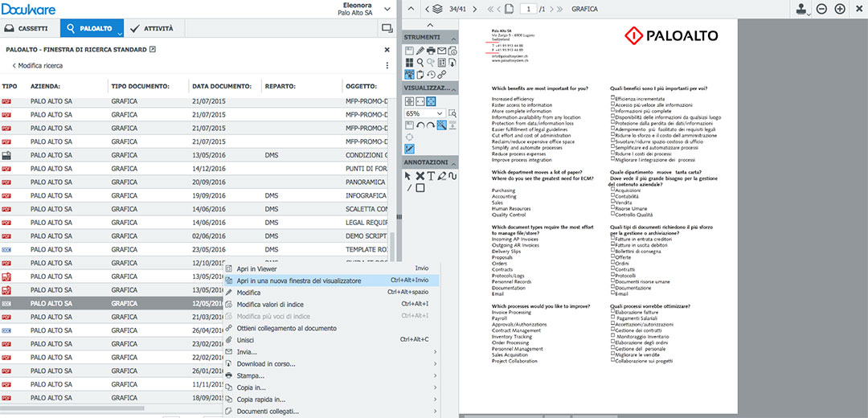Open the Eleonora user account dropdown

[x=387, y=9]
